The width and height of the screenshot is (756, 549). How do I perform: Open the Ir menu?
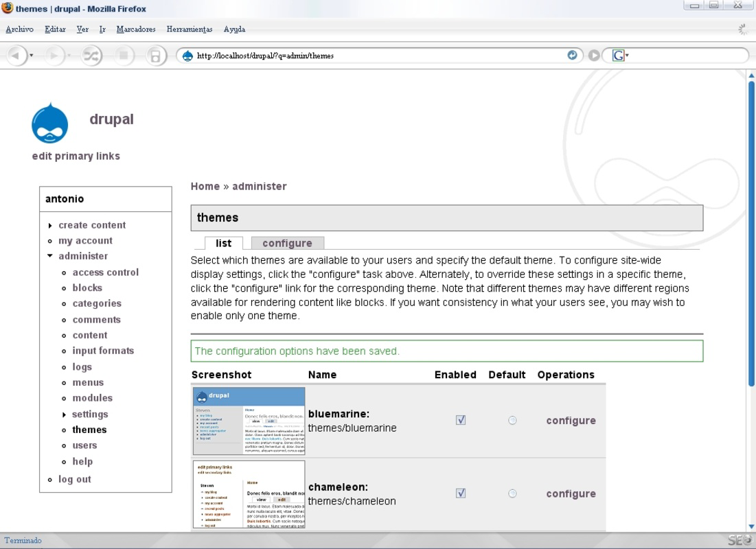pos(102,30)
